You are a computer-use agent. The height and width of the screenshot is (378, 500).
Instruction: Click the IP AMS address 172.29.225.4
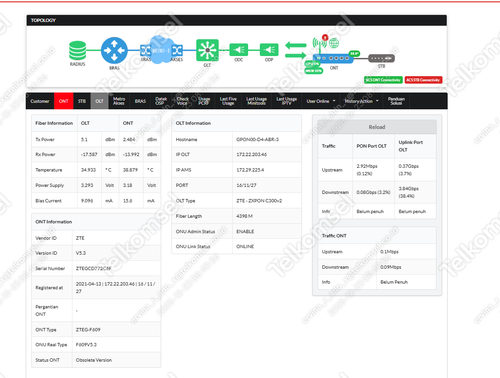[250, 170]
